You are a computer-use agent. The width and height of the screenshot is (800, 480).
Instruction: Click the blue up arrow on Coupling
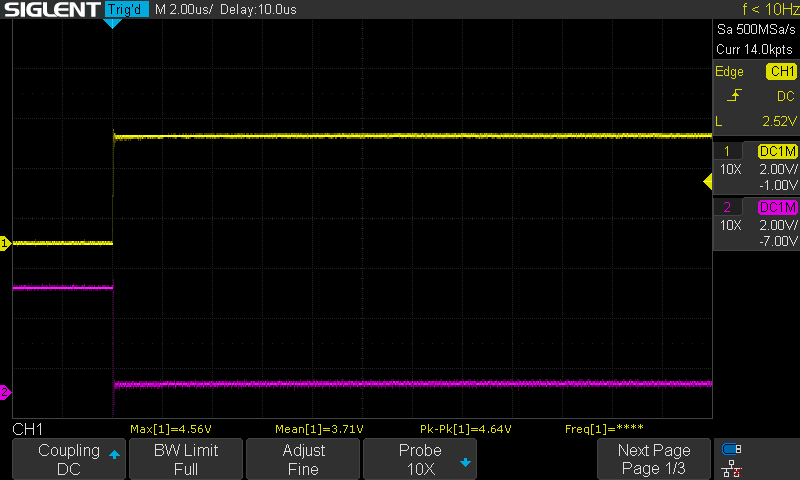pyautogui.click(x=114, y=454)
